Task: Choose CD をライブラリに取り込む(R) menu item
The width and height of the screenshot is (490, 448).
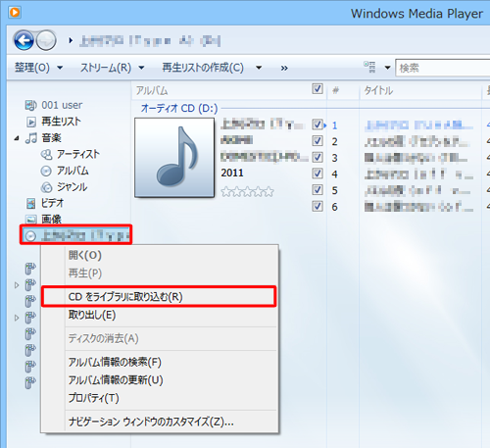Action: coord(160,297)
